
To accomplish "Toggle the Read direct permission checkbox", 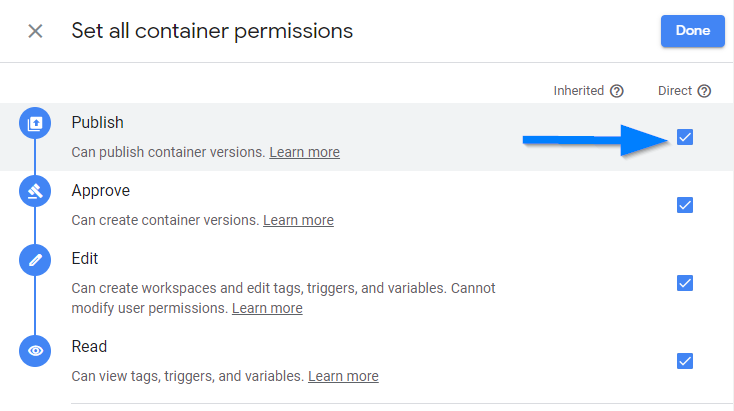I will [685, 361].
